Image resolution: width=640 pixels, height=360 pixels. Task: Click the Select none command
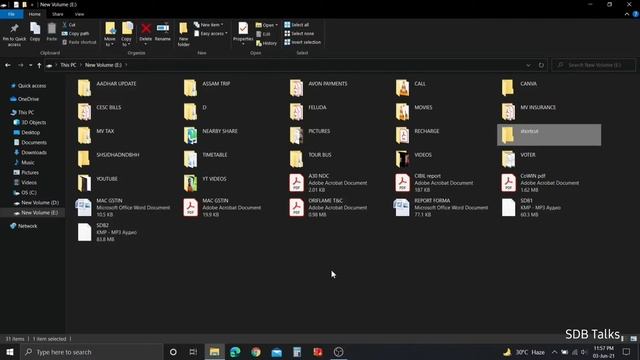299,33
